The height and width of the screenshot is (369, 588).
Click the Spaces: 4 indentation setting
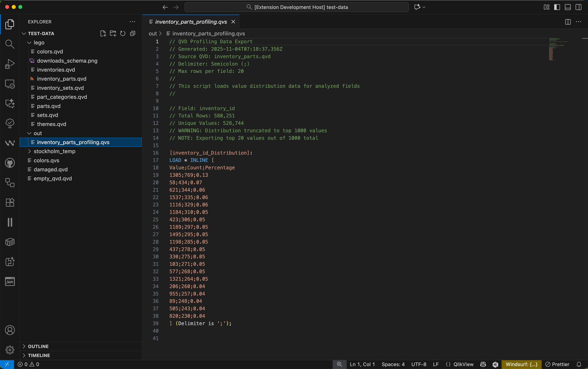pos(393,364)
